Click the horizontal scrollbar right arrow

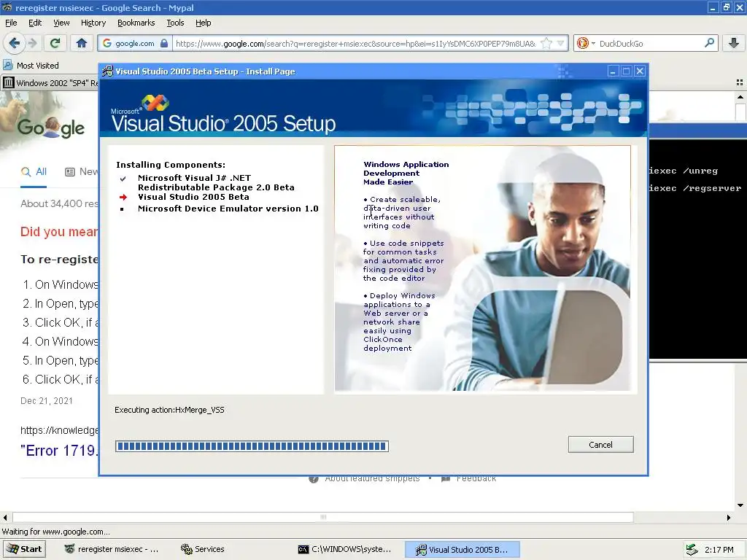click(729, 517)
